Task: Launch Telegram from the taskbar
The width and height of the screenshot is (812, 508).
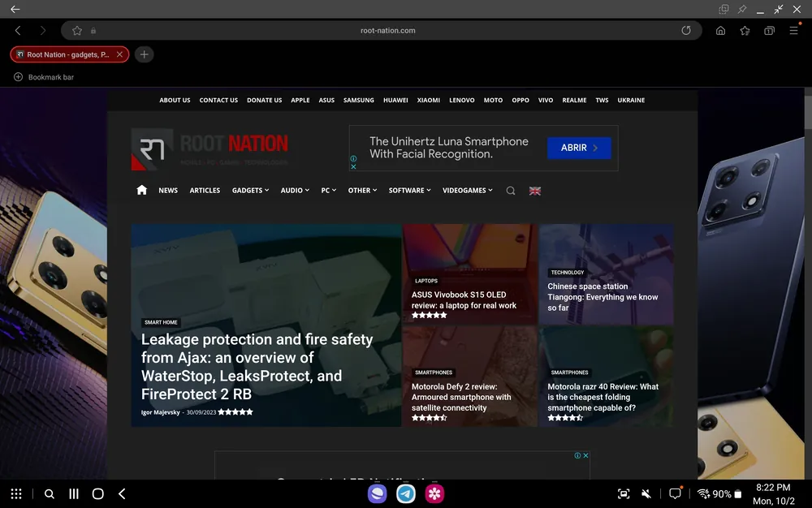Action: tap(406, 493)
